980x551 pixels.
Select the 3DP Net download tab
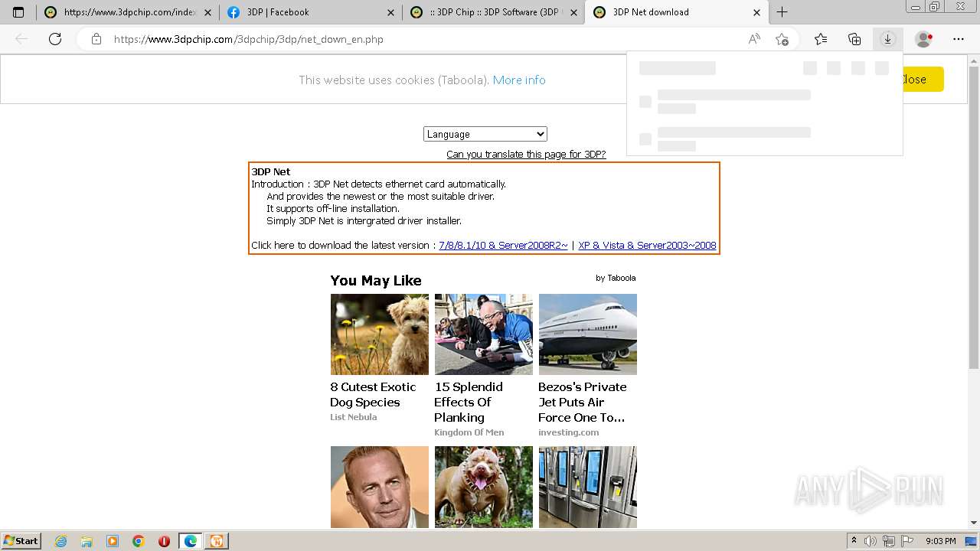[x=676, y=12]
